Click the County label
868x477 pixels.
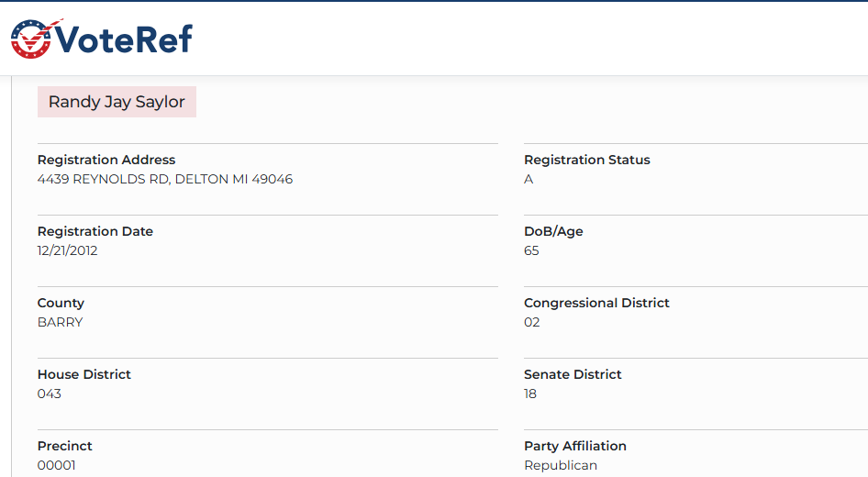point(61,303)
